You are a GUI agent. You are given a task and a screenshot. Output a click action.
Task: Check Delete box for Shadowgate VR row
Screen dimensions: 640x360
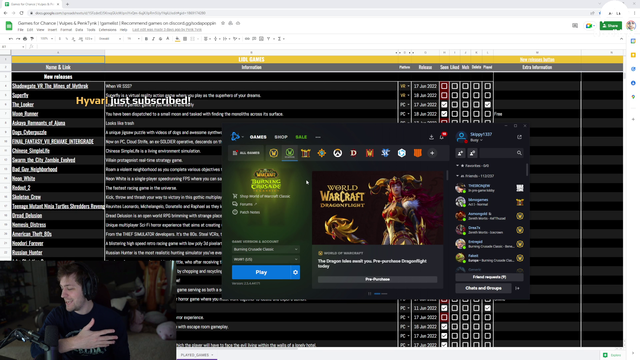point(476,86)
